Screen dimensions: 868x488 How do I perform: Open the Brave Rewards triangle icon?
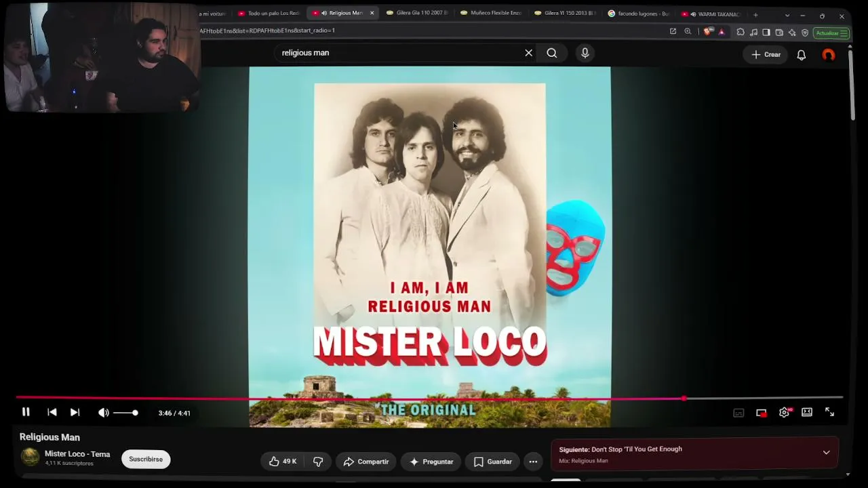(722, 32)
